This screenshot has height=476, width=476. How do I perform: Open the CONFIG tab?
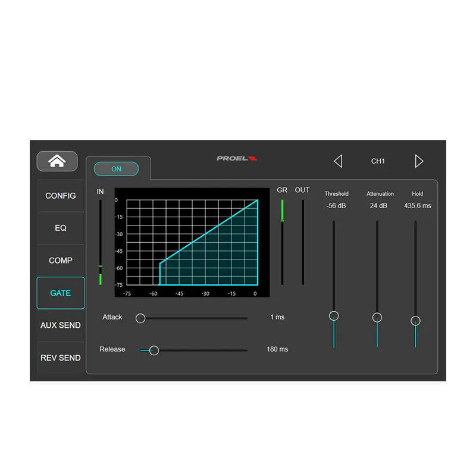[x=61, y=196]
